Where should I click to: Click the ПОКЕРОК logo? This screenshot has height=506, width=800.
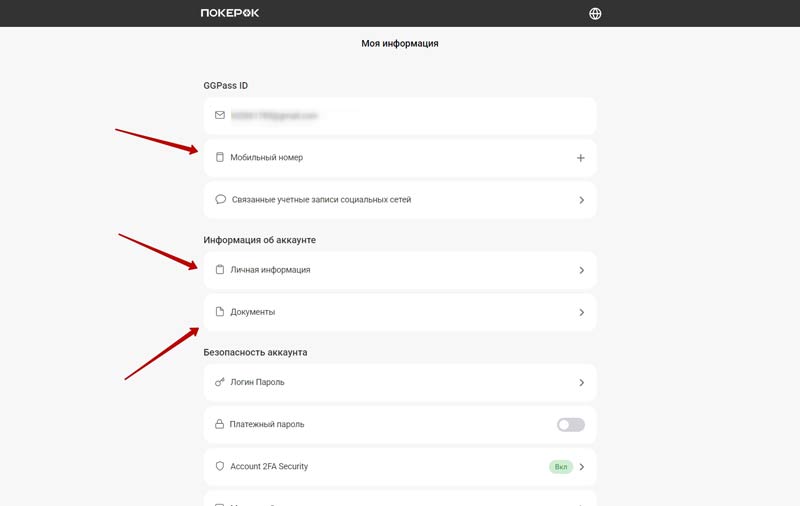(x=230, y=13)
